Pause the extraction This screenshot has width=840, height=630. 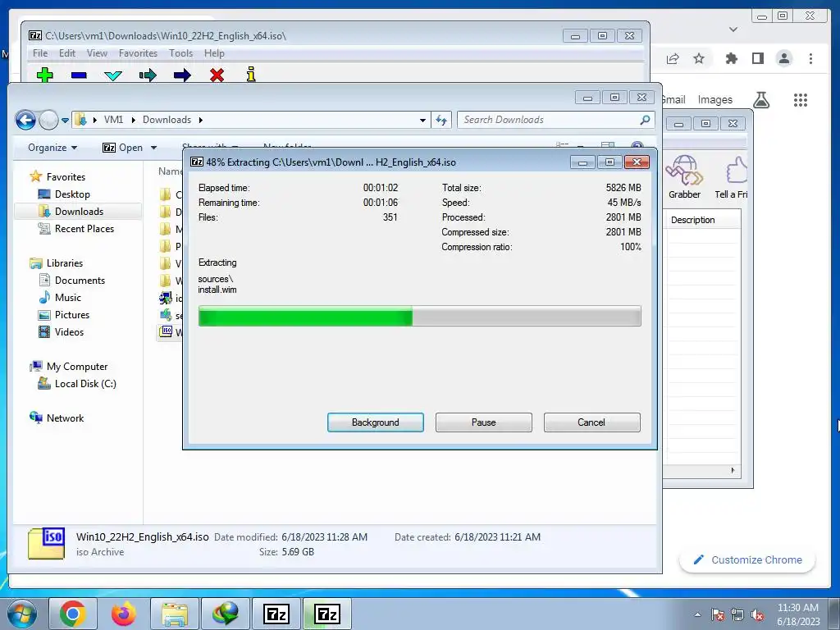click(x=484, y=422)
